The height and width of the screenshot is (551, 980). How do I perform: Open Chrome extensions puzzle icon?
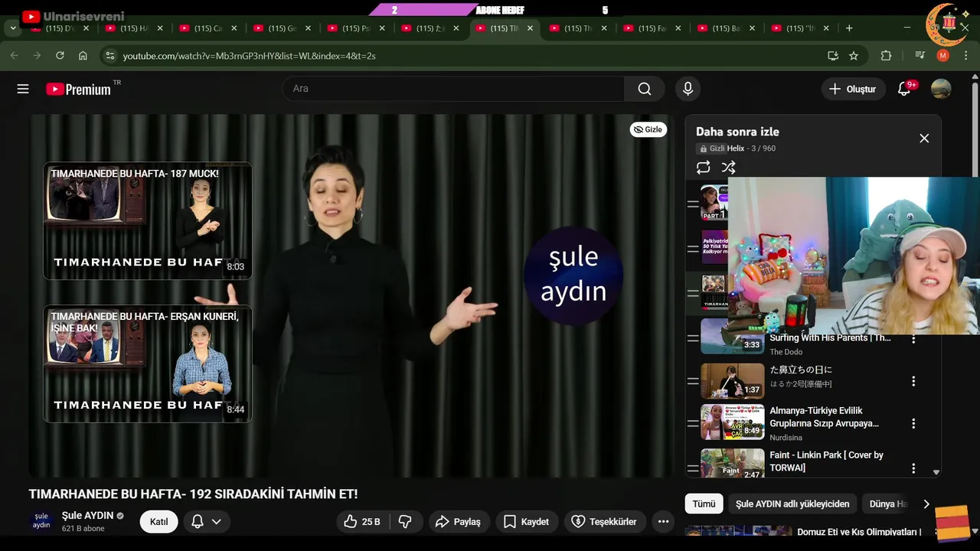(887, 56)
